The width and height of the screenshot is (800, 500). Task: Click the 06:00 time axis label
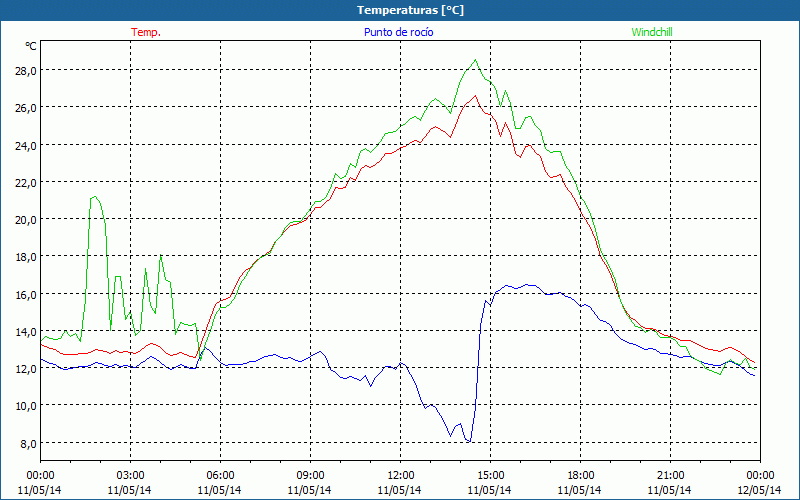tap(220, 476)
